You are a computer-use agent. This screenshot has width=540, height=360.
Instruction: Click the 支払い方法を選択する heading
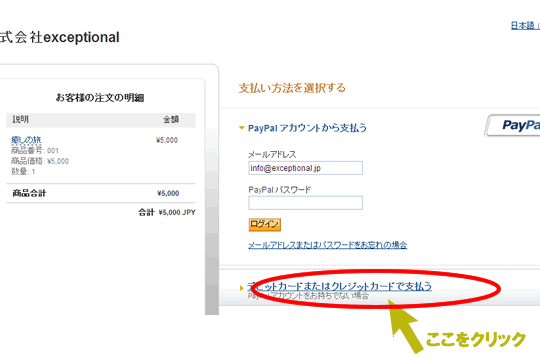point(292,88)
